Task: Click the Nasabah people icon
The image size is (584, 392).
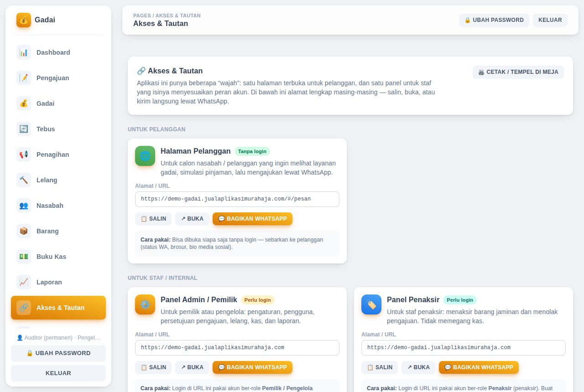Action: 24,206
